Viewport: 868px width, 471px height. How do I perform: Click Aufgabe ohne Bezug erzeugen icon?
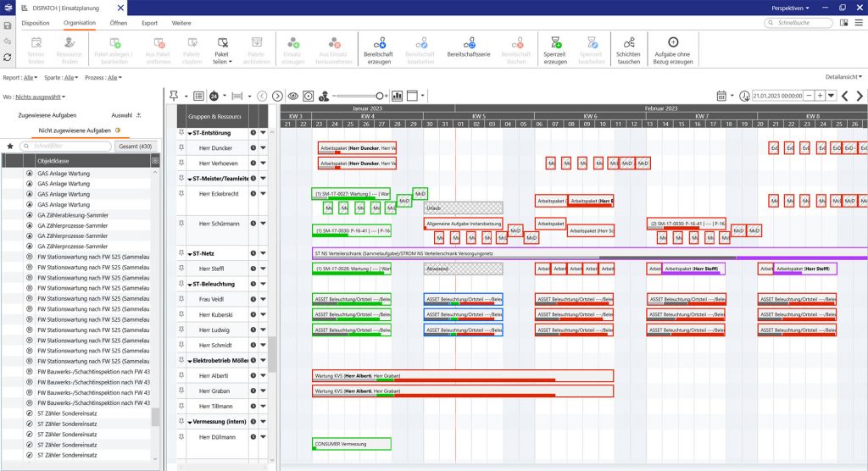tap(673, 42)
